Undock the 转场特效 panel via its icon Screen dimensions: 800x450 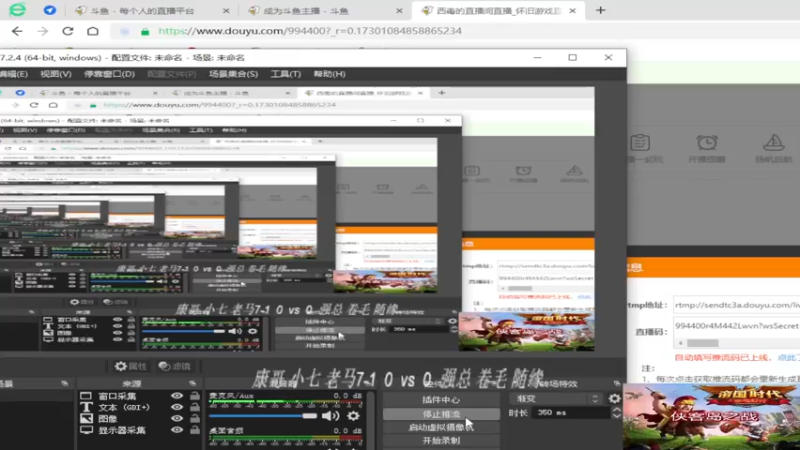pyautogui.click(x=617, y=383)
